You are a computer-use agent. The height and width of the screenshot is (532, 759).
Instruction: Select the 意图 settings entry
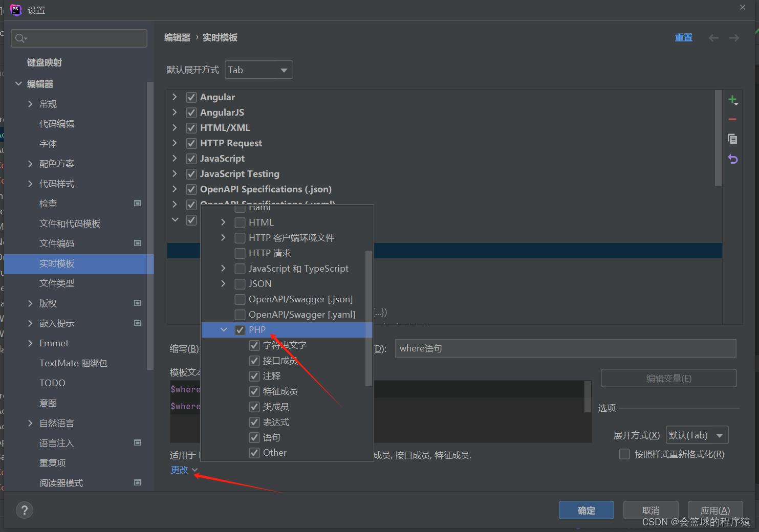[48, 403]
